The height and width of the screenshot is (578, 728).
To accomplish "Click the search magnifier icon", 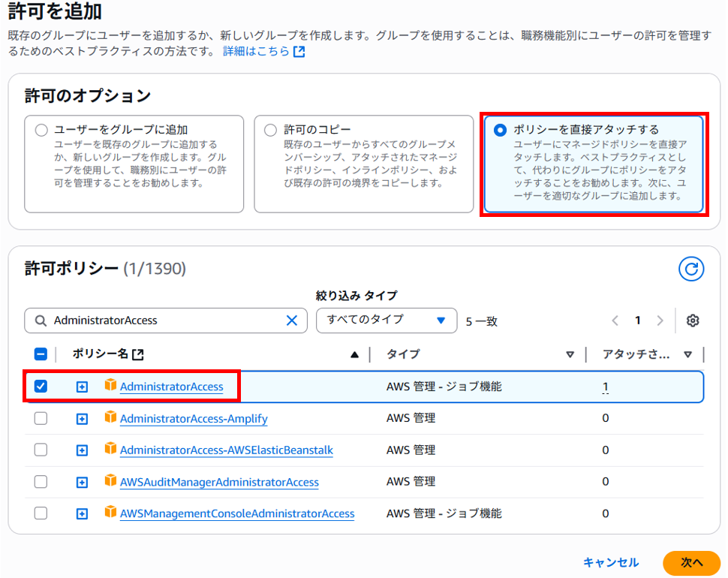I will tap(41, 321).
